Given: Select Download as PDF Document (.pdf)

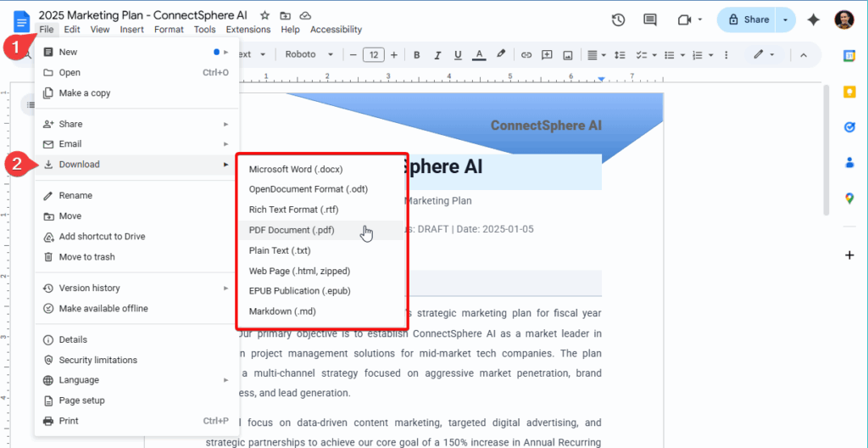Looking at the screenshot, I should tap(321, 230).
